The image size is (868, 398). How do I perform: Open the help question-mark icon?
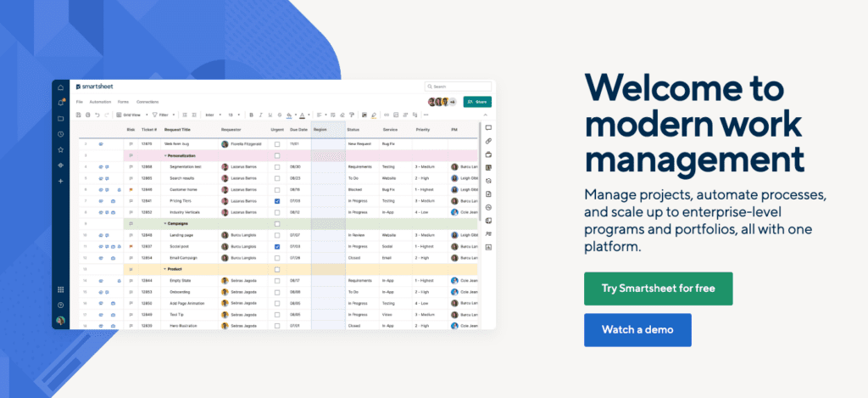(x=60, y=305)
